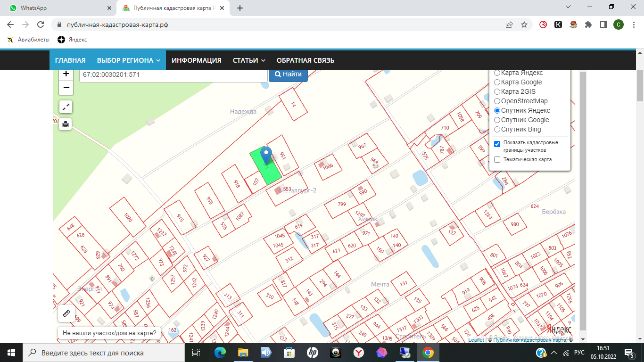The width and height of the screenshot is (644, 362).
Task: Select OpenStreetMap base layer
Action: tap(497, 101)
